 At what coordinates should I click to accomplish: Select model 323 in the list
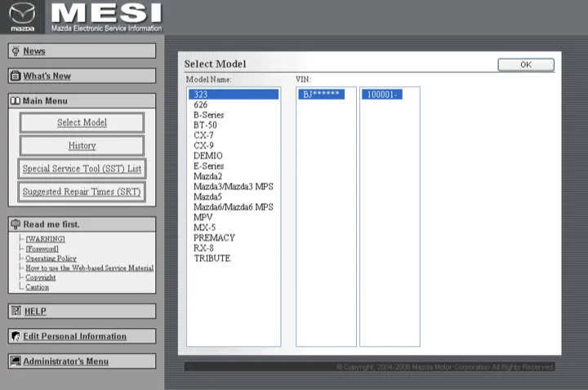234,95
